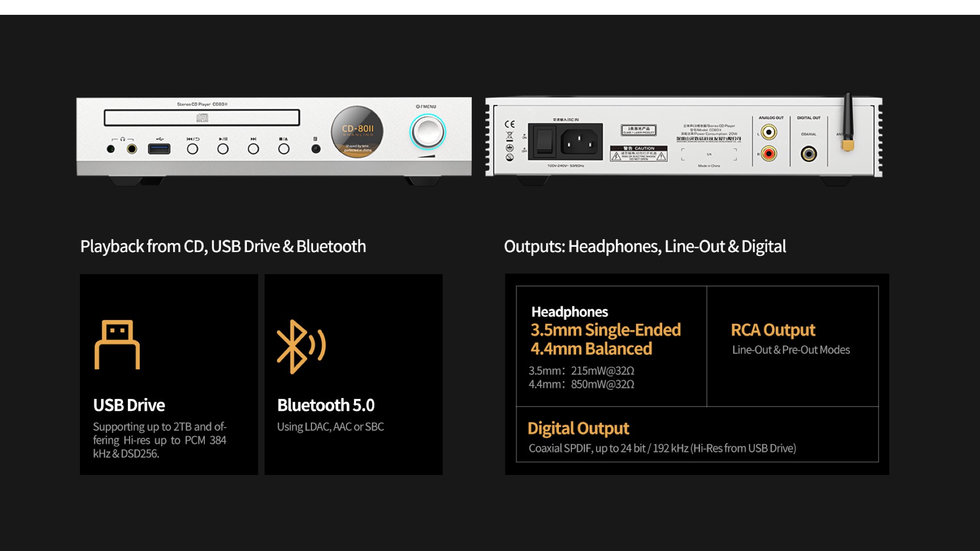Click the Compact Disc logo on tray
The width and height of the screenshot is (980, 551).
click(202, 117)
